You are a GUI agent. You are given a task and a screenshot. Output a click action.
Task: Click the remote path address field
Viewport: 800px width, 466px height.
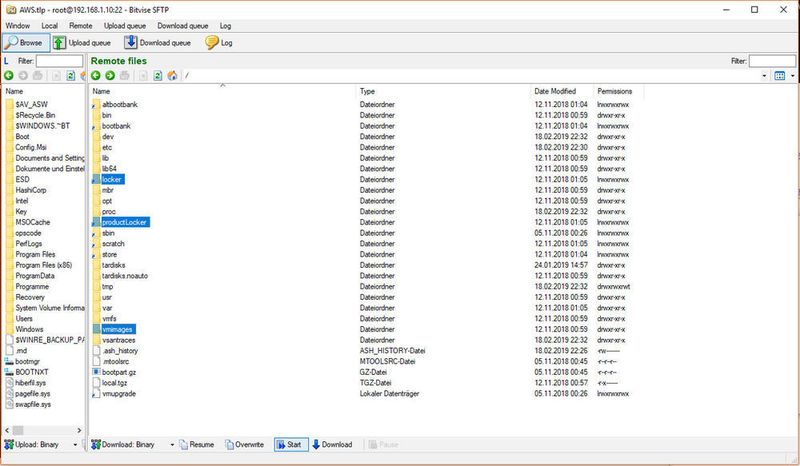(470, 76)
